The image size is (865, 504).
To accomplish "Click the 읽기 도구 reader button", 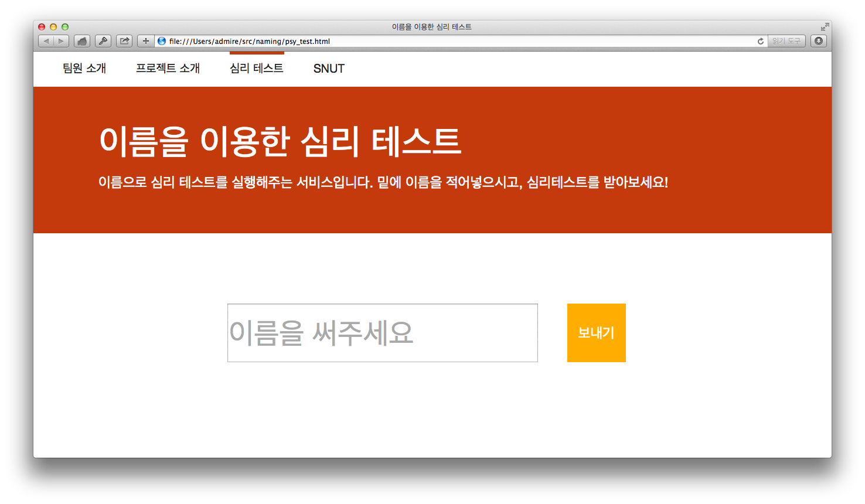I will [786, 41].
